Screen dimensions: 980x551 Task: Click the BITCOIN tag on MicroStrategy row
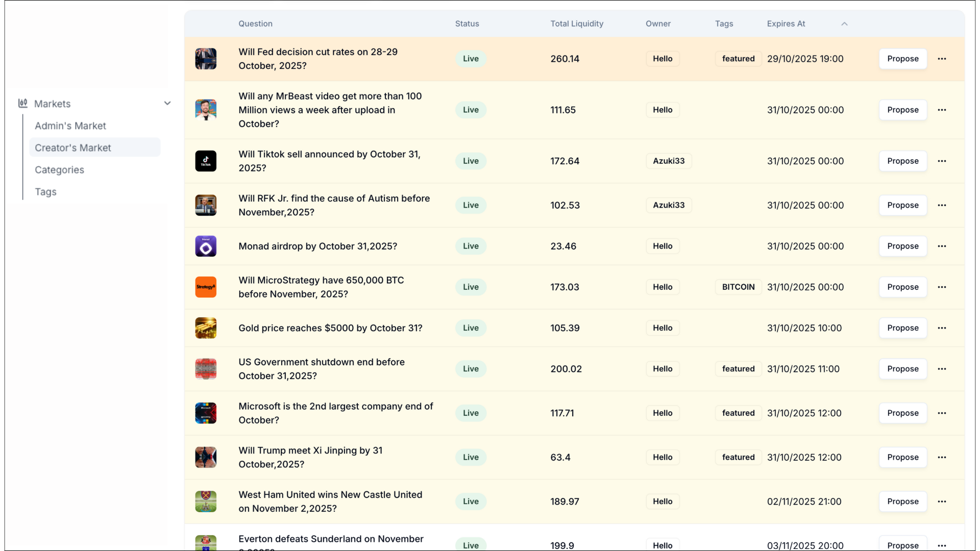(x=738, y=287)
